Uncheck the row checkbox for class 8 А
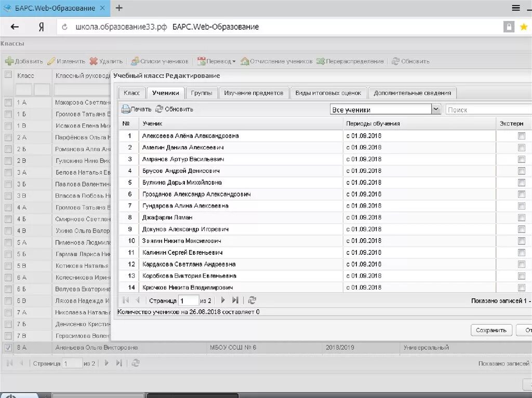Viewport: 532px width, 398px height. [x=8, y=348]
